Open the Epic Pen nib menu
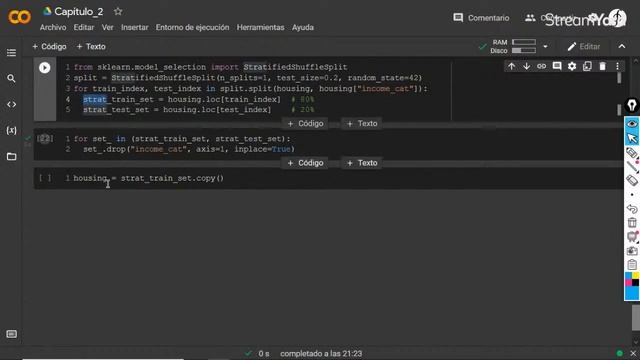Screen dimensions: 640x360 click(632, 105)
